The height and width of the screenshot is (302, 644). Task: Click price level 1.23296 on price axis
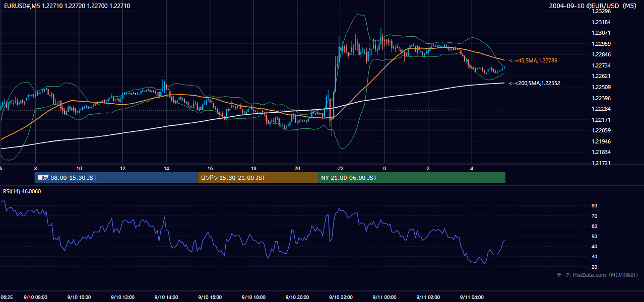[x=601, y=11]
